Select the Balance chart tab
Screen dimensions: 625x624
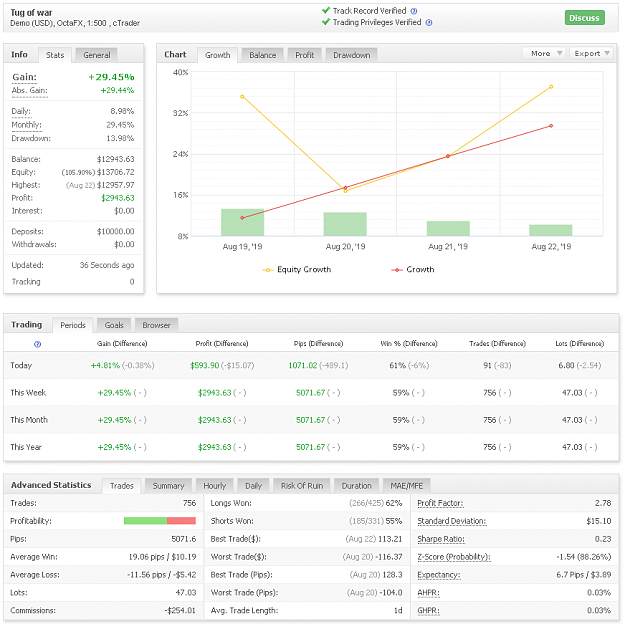coord(263,55)
